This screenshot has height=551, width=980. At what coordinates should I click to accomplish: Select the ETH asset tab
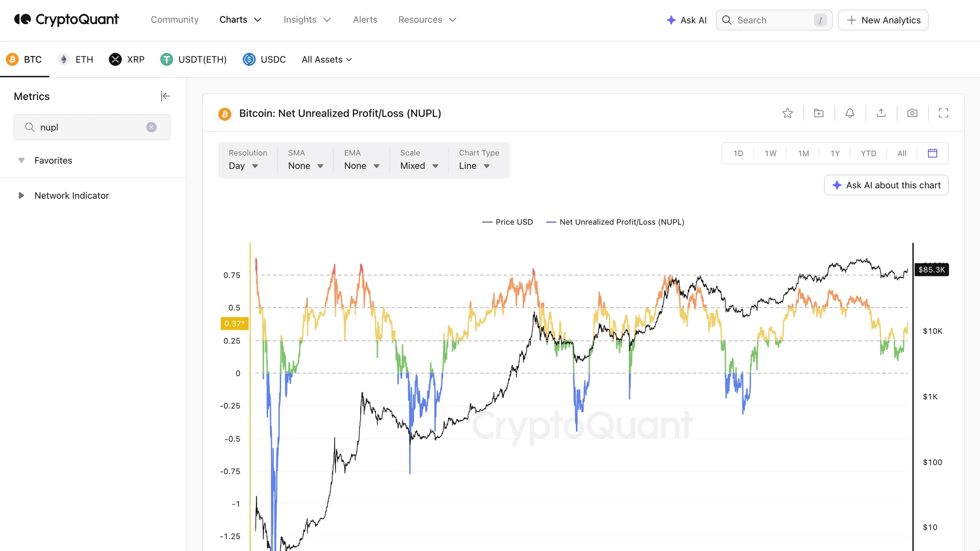tap(75, 59)
